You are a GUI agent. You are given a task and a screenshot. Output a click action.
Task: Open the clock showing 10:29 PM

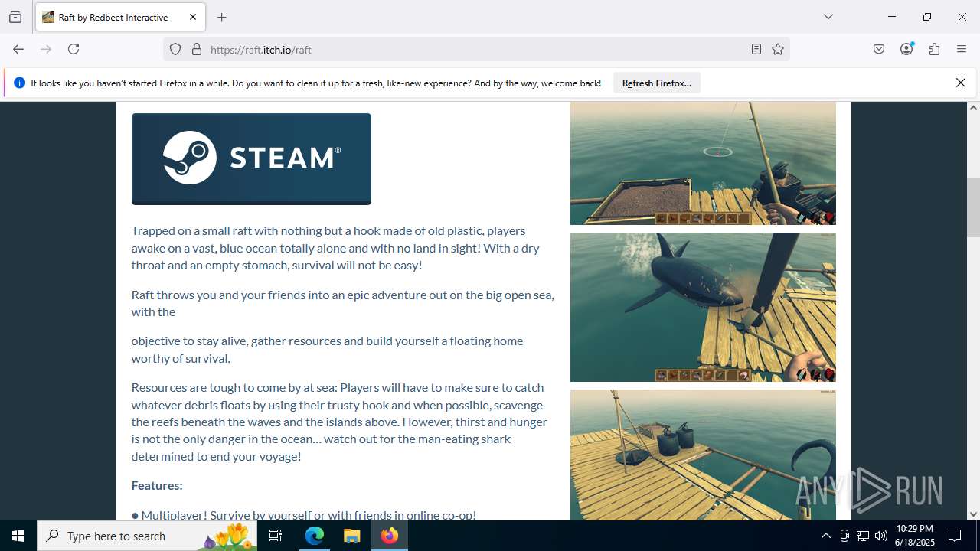pyautogui.click(x=915, y=536)
